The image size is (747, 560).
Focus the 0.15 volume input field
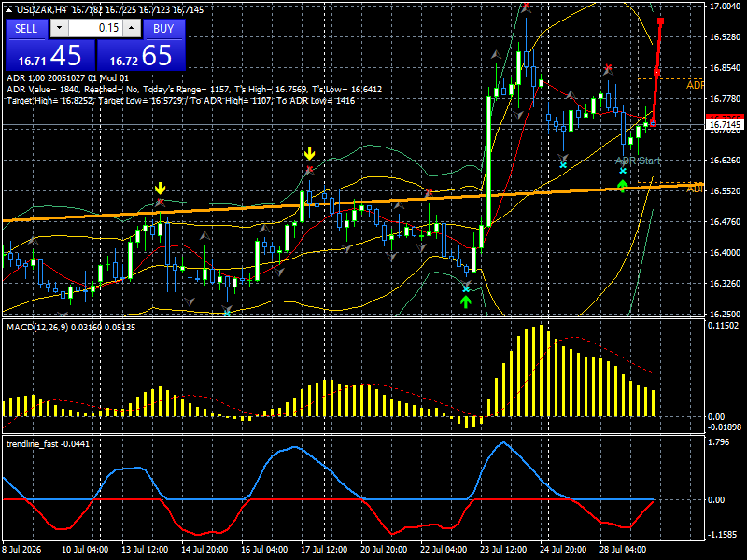point(95,28)
